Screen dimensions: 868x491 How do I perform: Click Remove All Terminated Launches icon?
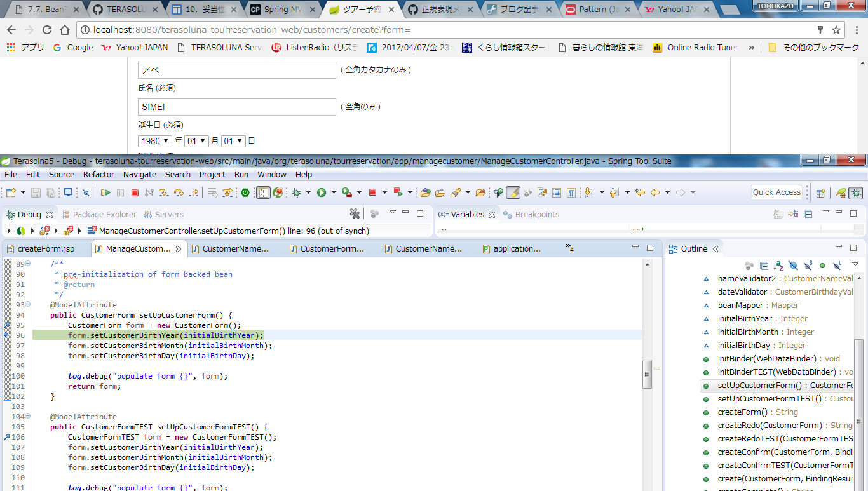click(x=355, y=214)
